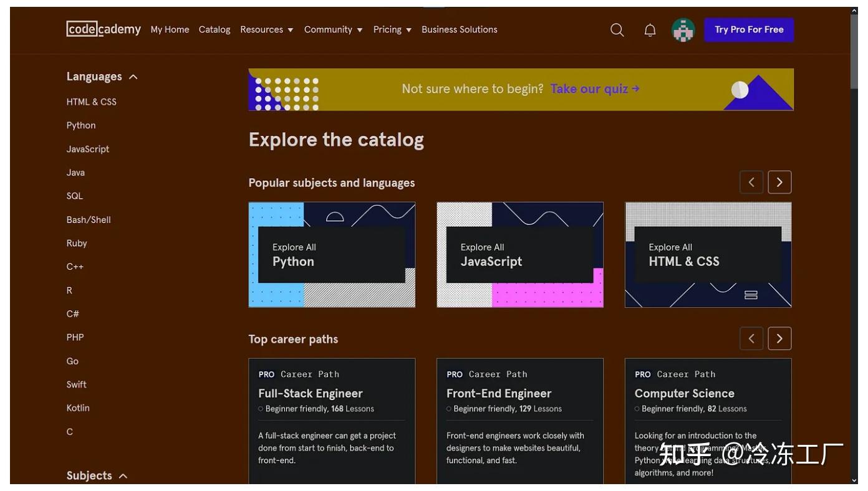Viewport: 868px width, 491px height.
Task: Open the search icon in the header
Action: point(617,30)
